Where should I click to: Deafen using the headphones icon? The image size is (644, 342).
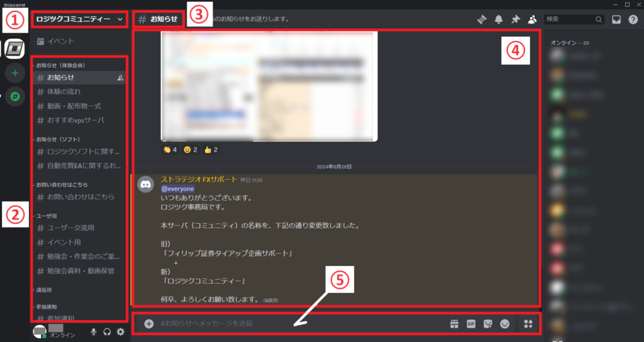point(107,332)
